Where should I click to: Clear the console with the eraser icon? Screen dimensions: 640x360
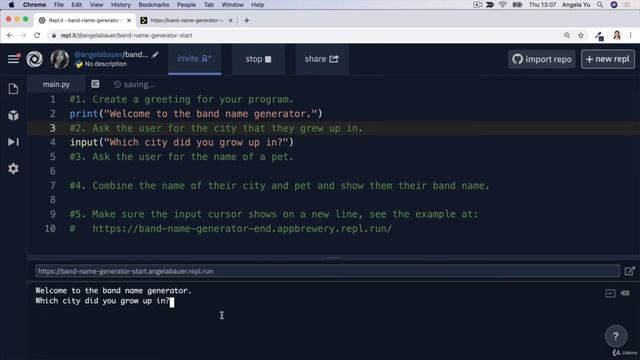(625, 293)
